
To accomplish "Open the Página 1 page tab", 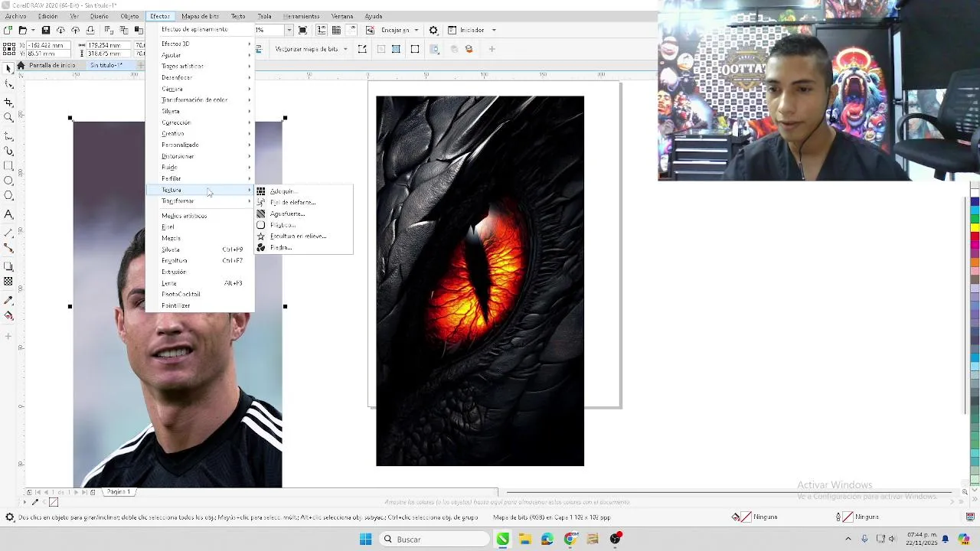I will (119, 492).
